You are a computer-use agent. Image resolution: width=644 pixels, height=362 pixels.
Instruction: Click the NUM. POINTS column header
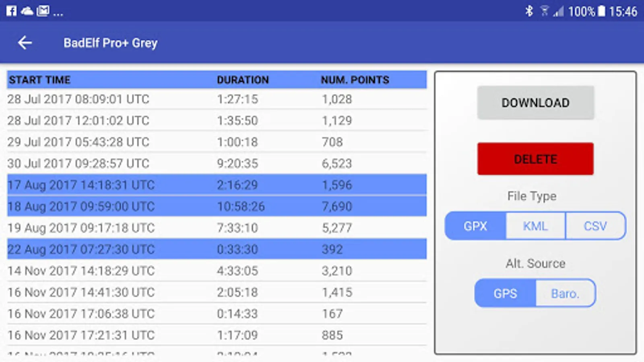355,80
